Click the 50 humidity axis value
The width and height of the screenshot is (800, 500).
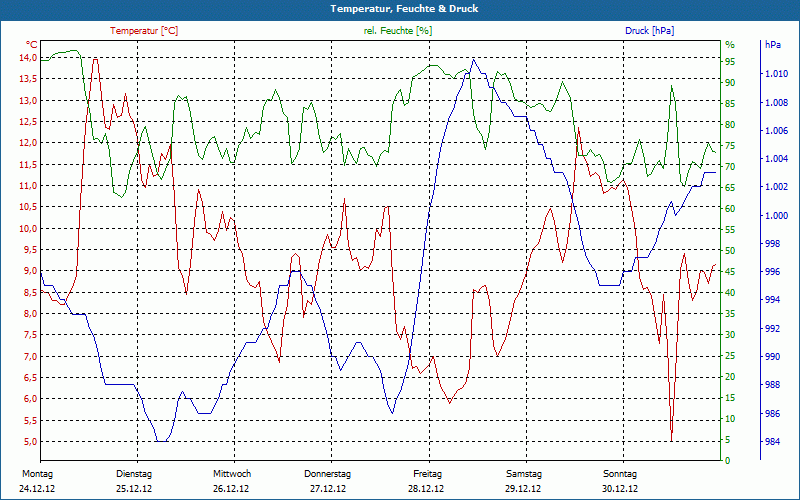pyautogui.click(x=730, y=251)
